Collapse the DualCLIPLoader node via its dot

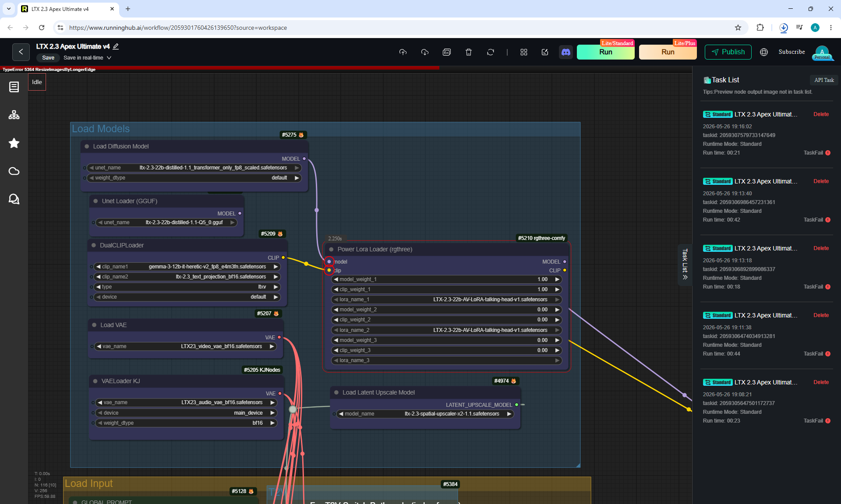pyautogui.click(x=93, y=245)
